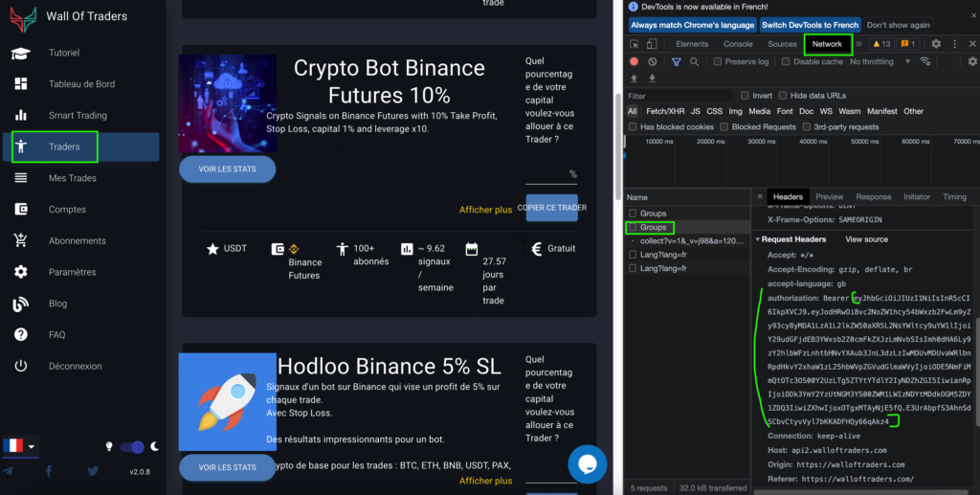This screenshot has width=980, height=495.
Task: Click Don't show again button
Action: pos(898,25)
